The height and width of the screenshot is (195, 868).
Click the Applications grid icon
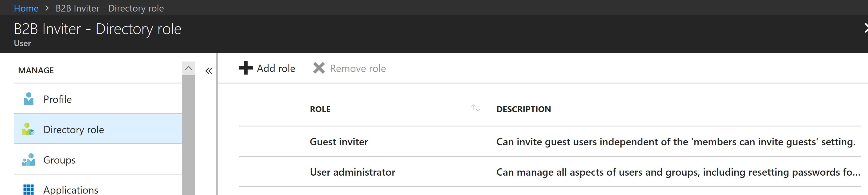(29, 189)
